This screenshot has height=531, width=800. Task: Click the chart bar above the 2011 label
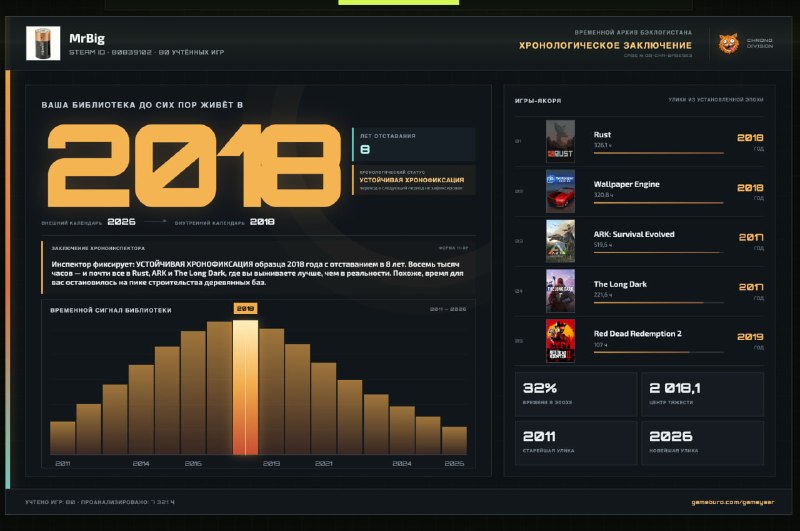[x=63, y=438]
